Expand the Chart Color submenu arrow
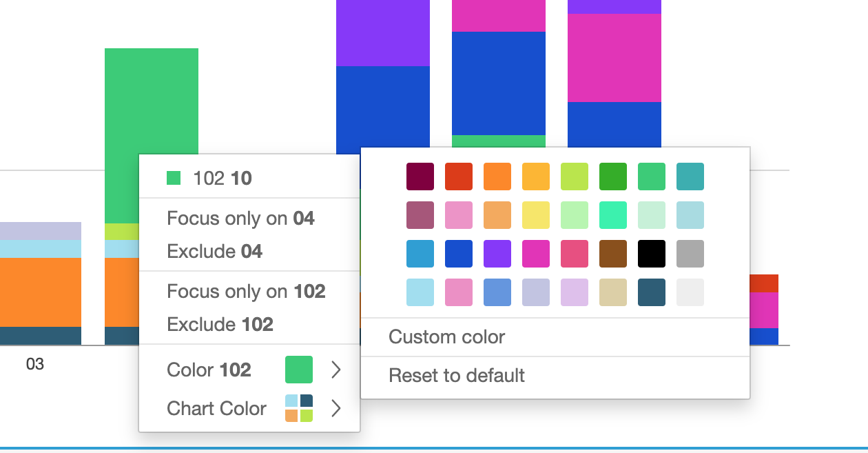The height and width of the screenshot is (453, 868). pyautogui.click(x=335, y=409)
